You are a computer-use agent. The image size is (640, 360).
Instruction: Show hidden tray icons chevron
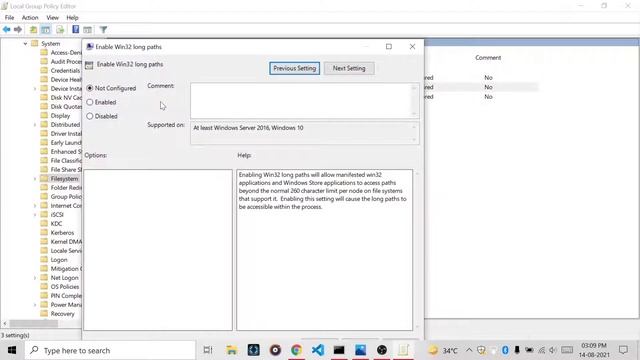(x=469, y=350)
